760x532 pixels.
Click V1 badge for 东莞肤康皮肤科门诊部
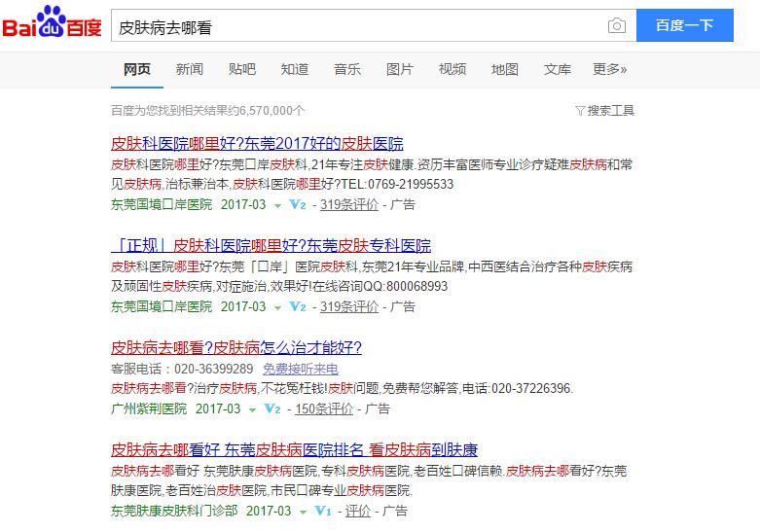pos(323,511)
